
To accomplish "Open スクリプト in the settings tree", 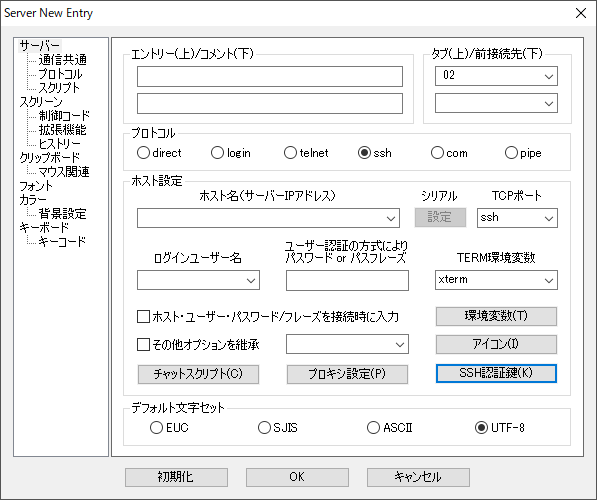I will [59, 88].
